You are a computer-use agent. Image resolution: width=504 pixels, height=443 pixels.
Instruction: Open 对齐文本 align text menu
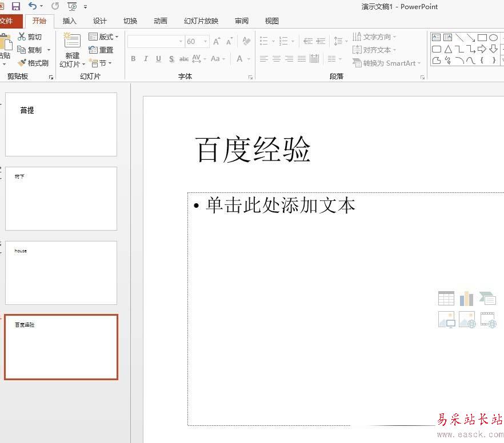[374, 50]
